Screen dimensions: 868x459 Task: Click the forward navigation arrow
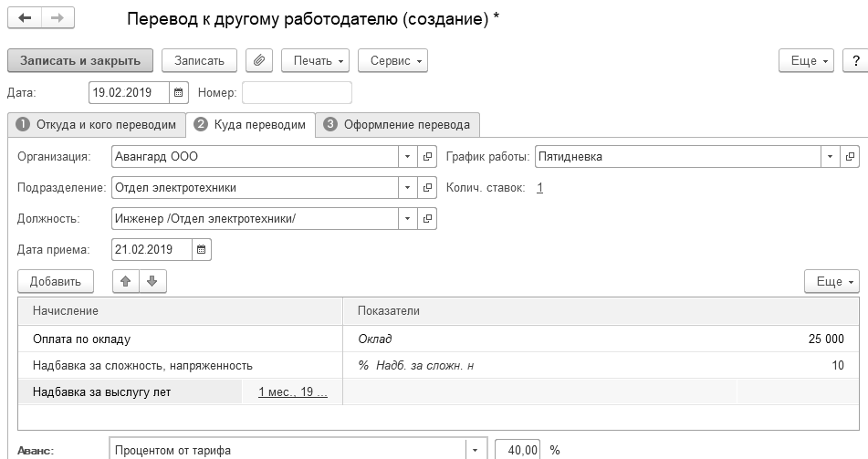pos(57,19)
